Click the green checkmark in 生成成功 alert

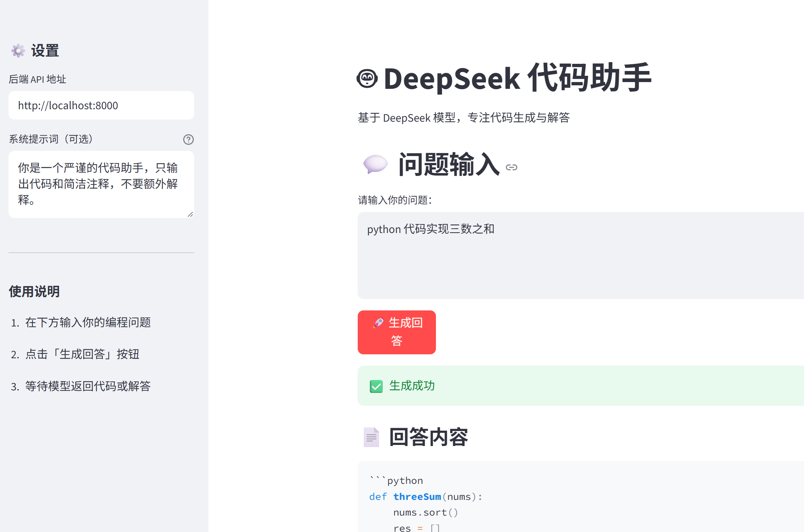tap(376, 386)
